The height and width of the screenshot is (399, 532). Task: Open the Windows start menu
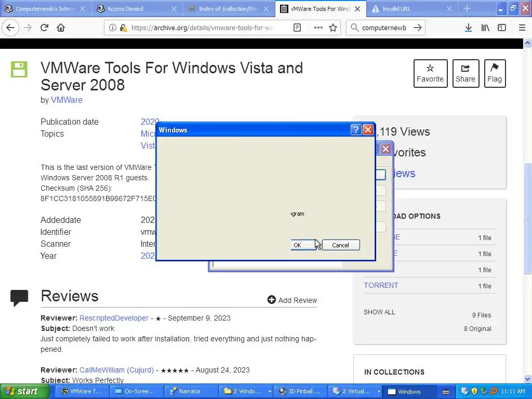(24, 391)
